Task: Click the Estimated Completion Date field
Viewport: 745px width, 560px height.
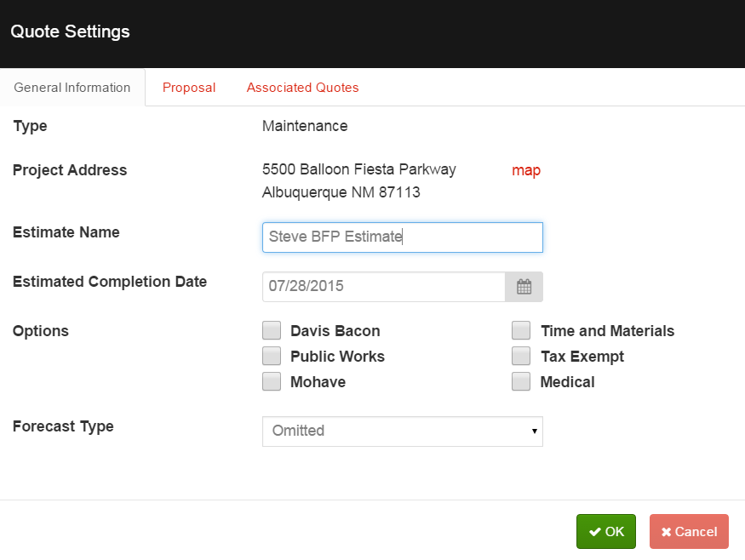Action: [x=383, y=287]
